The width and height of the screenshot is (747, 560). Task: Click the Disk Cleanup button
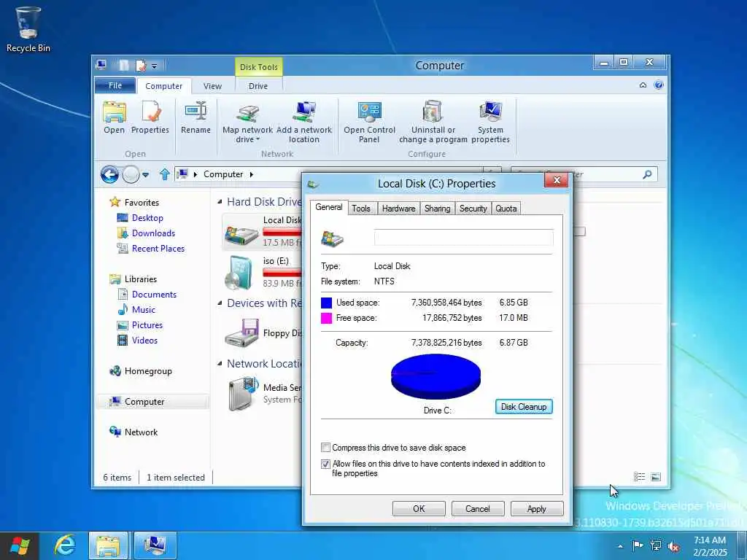pyautogui.click(x=524, y=407)
